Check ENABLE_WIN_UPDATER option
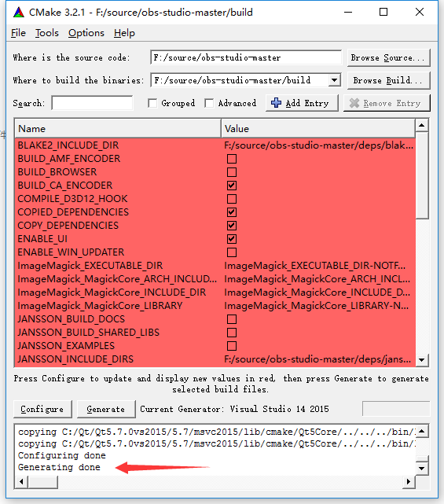This screenshot has height=504, width=444. 232,252
